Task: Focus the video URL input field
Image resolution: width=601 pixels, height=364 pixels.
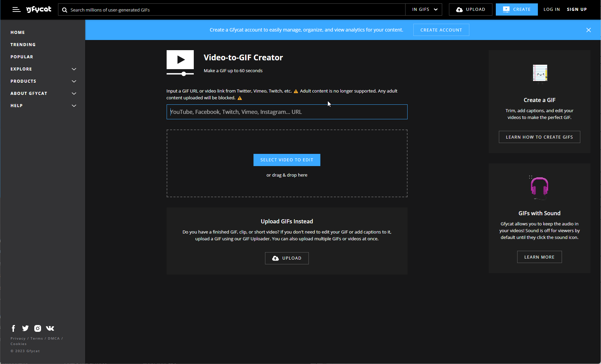Action: pyautogui.click(x=287, y=112)
